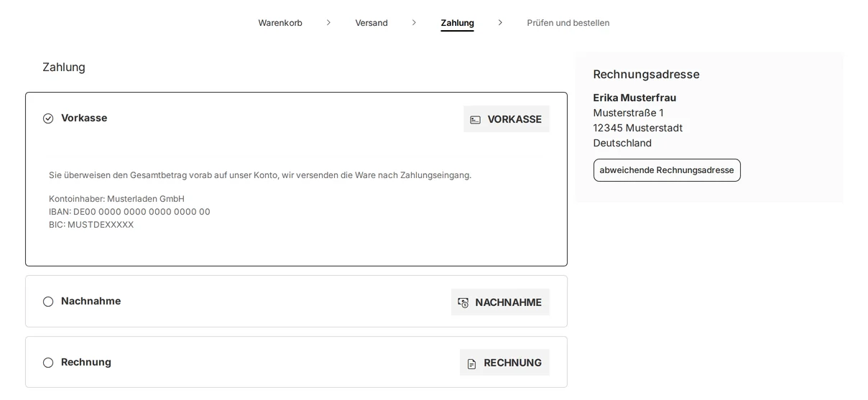This screenshot has height=400, width=868.
Task: Click the 12345 Musterstadt line
Action: point(638,128)
